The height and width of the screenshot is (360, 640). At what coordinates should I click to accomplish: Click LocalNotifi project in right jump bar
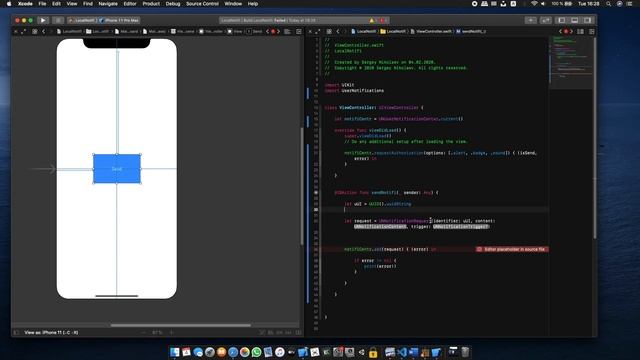click(363, 31)
